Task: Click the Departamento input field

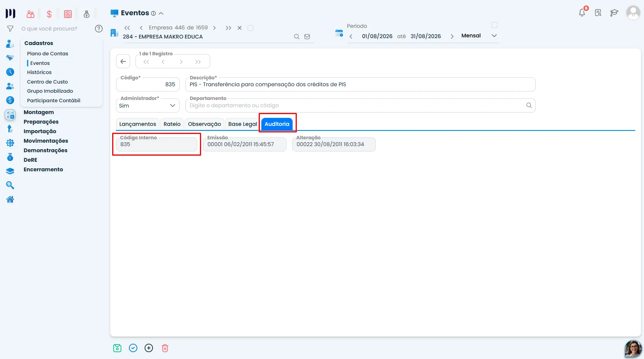Action: 360,105
